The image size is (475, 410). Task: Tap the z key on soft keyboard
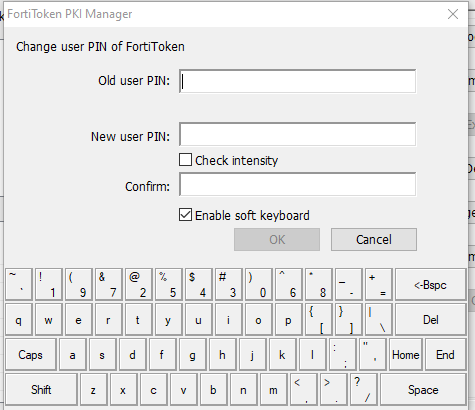pos(94,389)
